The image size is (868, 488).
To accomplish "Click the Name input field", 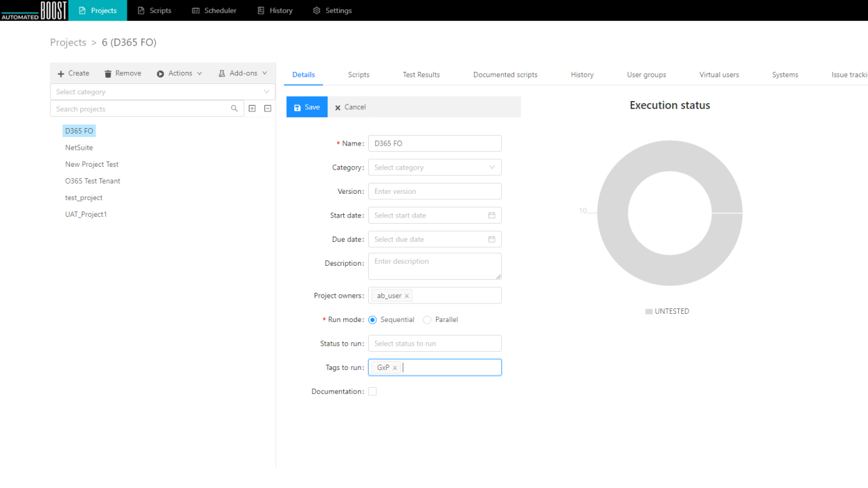I will click(435, 143).
